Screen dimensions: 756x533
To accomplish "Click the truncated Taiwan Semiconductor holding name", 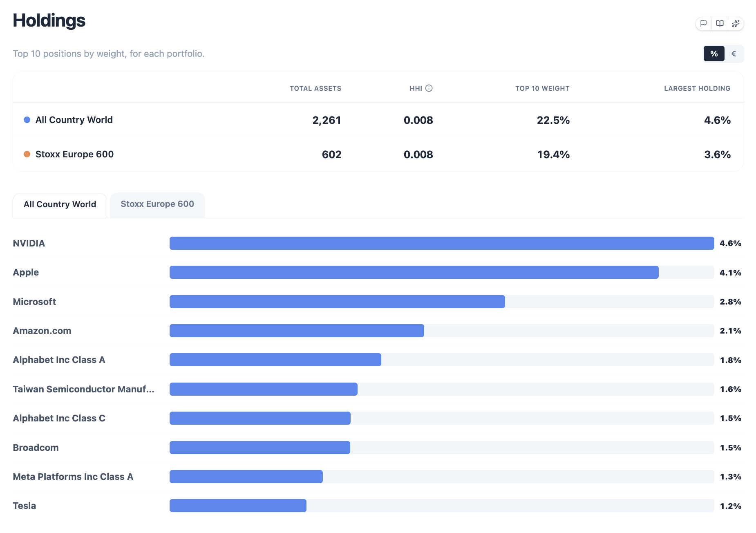I will [x=83, y=389].
